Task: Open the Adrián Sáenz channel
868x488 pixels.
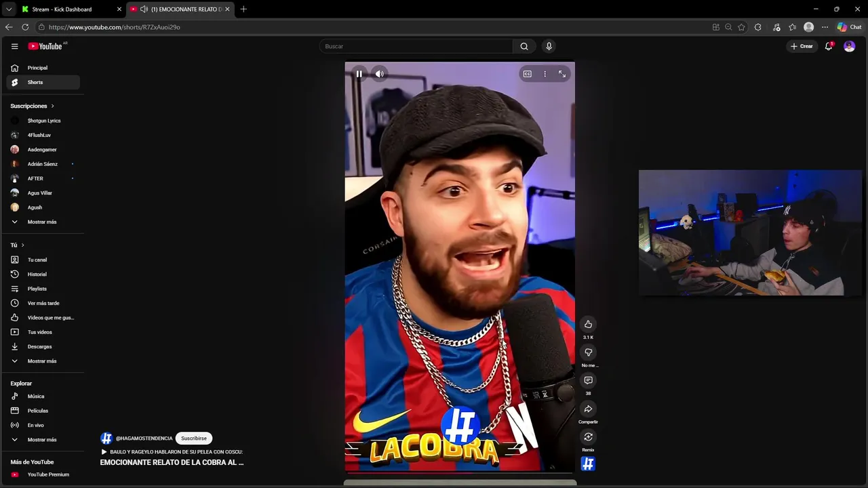Action: click(43, 164)
